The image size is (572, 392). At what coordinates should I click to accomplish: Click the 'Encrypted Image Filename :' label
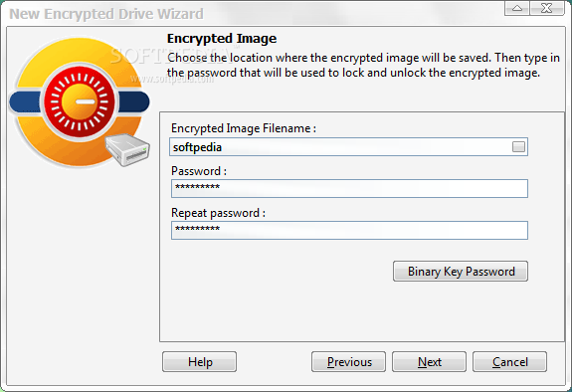[244, 128]
